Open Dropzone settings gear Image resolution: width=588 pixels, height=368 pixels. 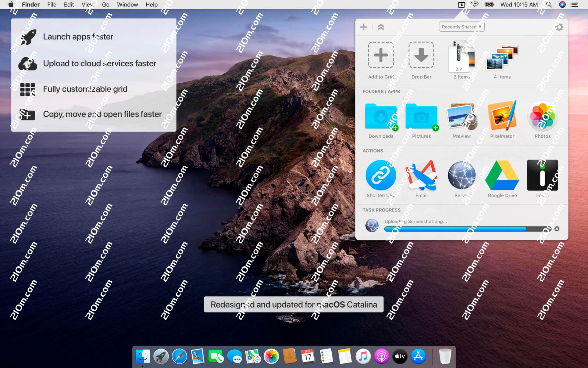pyautogui.click(x=559, y=27)
